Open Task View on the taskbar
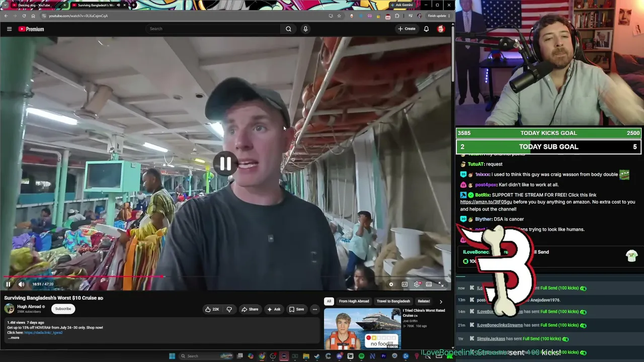 pyautogui.click(x=240, y=356)
